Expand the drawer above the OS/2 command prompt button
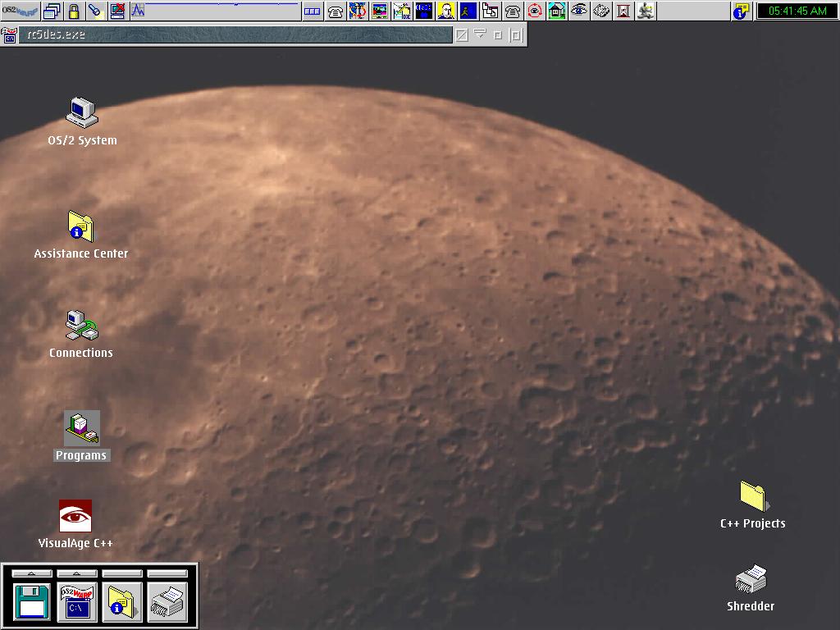840x630 pixels. pyautogui.click(x=76, y=573)
